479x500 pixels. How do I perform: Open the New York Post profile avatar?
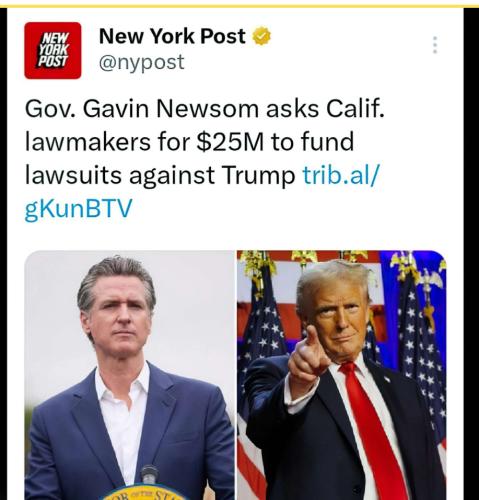coord(53,50)
